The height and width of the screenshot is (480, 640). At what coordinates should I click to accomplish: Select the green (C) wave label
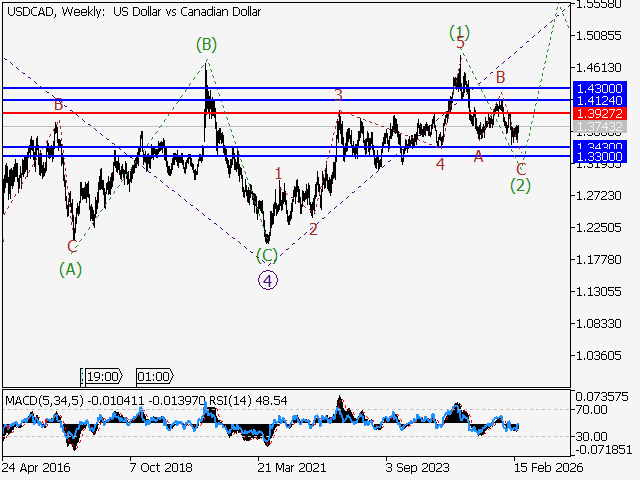click(266, 254)
